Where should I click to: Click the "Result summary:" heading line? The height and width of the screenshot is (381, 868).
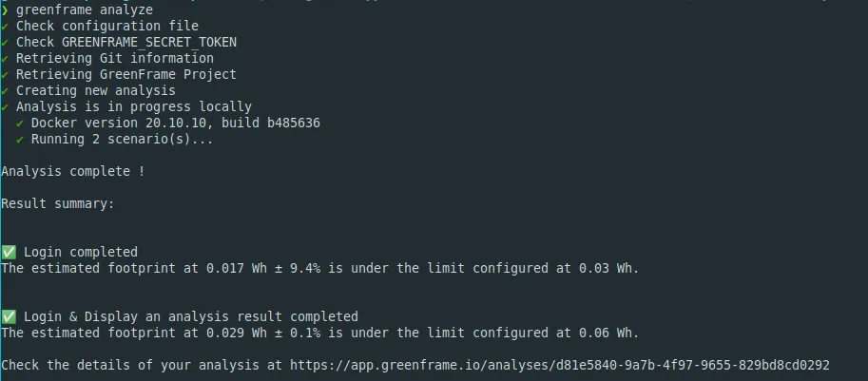click(x=58, y=203)
